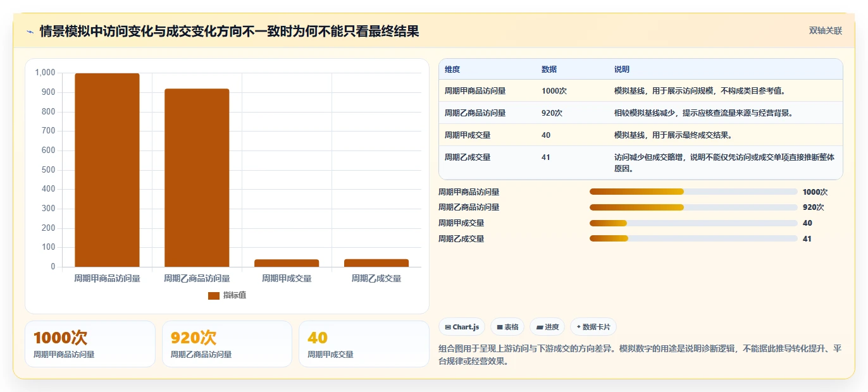Viewport: 868px width, 392px height.
Task: Click the table cell showing 41
Action: point(546,157)
